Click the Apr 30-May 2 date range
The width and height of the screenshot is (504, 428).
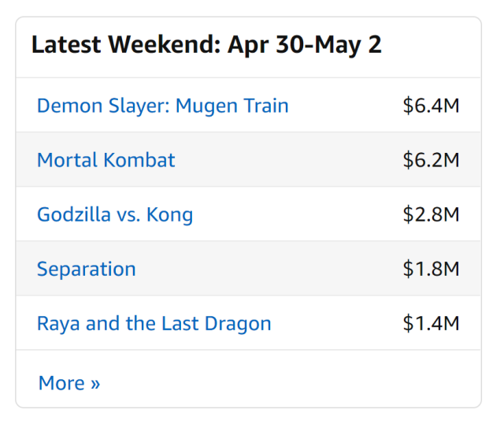304,45
